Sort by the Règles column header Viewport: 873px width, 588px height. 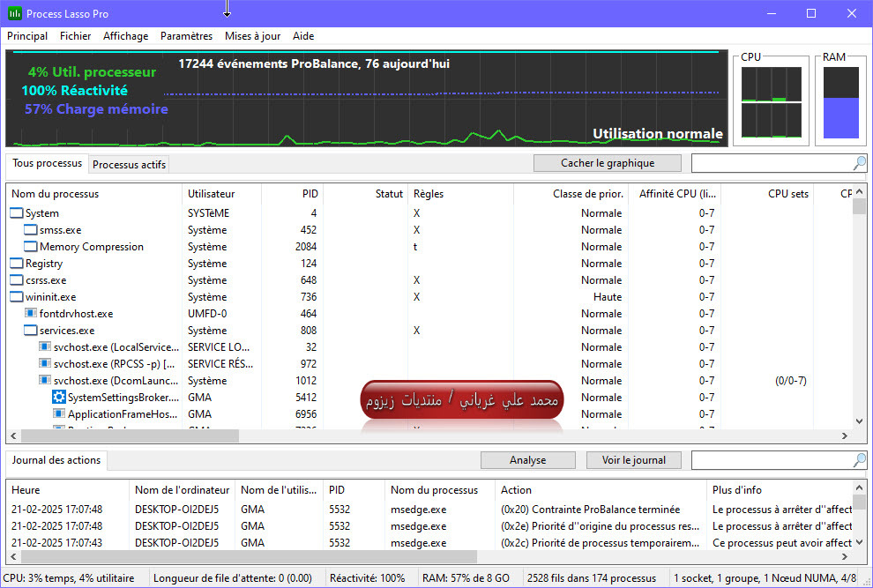click(460, 194)
